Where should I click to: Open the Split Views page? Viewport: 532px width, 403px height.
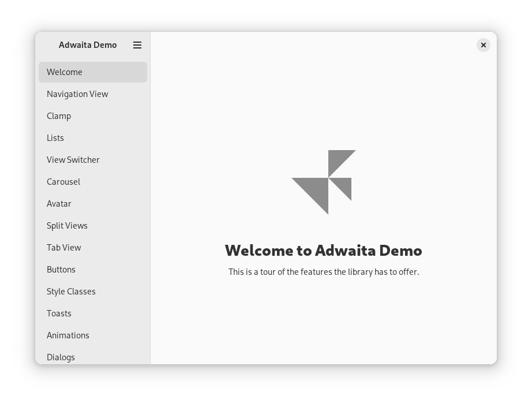click(92, 226)
